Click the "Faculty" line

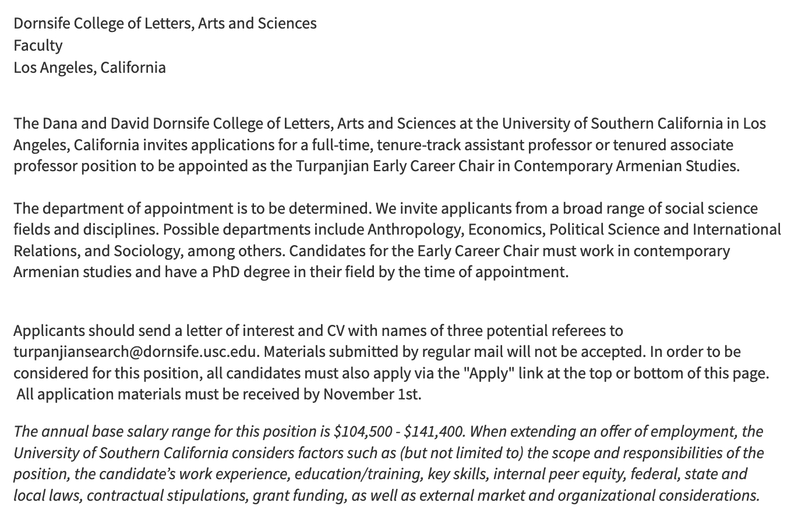[x=38, y=45]
